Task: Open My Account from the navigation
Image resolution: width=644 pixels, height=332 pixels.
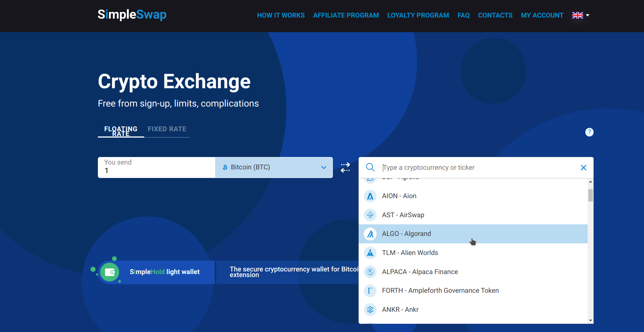Action: coord(542,15)
